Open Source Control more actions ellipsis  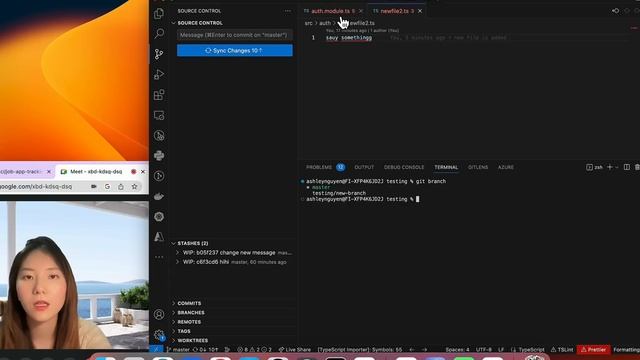pos(288,11)
